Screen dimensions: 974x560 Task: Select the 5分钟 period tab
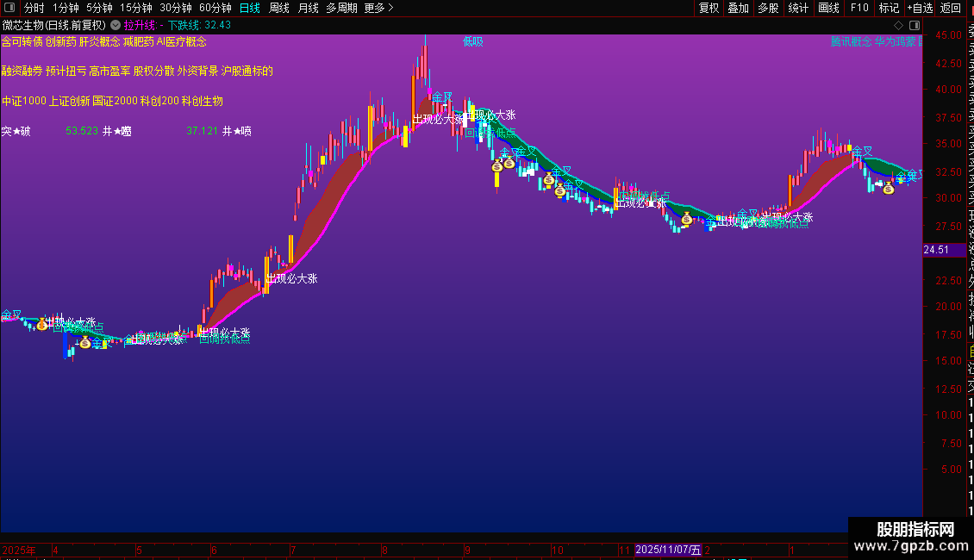coord(99,8)
